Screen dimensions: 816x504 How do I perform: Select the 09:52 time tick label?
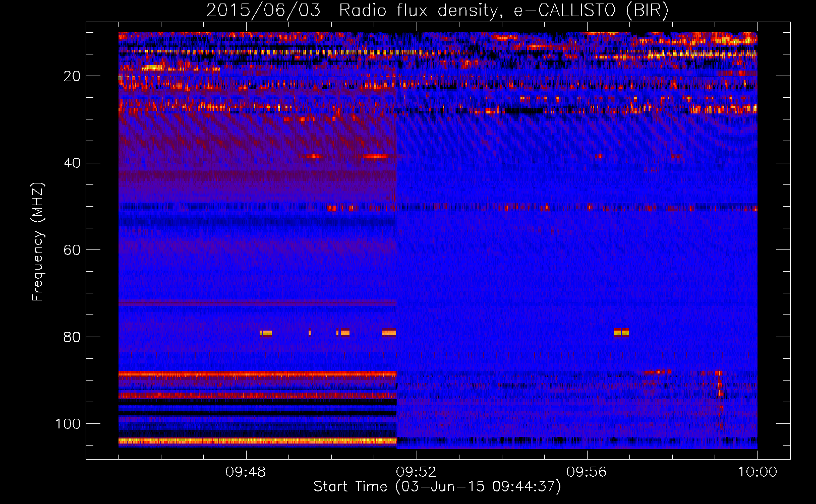[x=416, y=472]
